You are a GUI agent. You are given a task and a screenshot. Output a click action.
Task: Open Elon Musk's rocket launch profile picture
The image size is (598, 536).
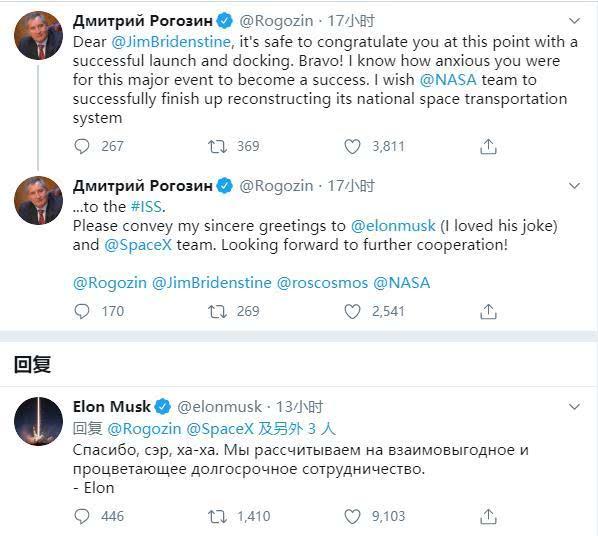[38, 421]
